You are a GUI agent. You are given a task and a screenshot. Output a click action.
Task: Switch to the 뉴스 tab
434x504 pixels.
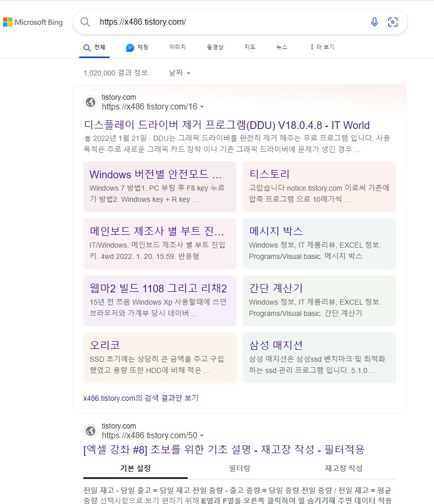pyautogui.click(x=281, y=47)
